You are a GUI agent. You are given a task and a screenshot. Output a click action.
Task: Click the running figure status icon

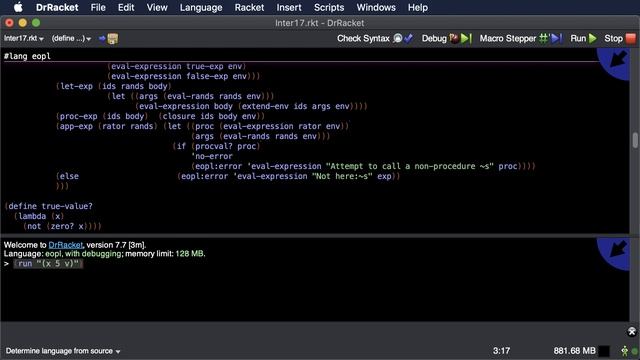pyautogui.click(x=624, y=351)
